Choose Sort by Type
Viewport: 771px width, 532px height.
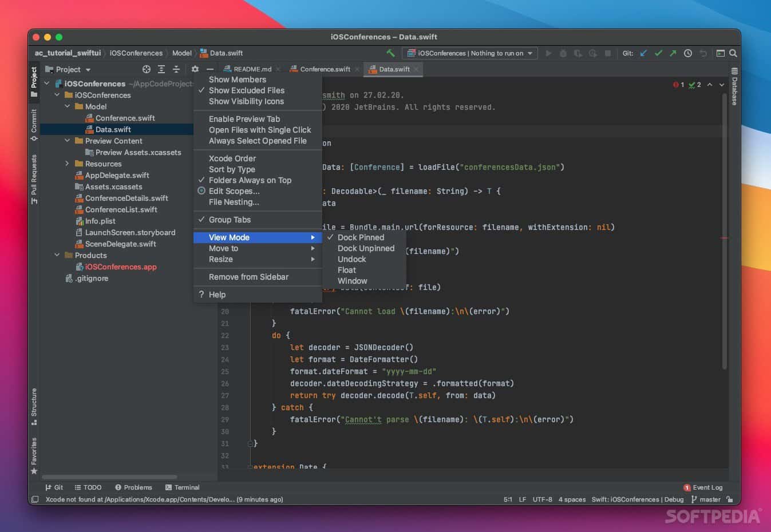pyautogui.click(x=232, y=169)
